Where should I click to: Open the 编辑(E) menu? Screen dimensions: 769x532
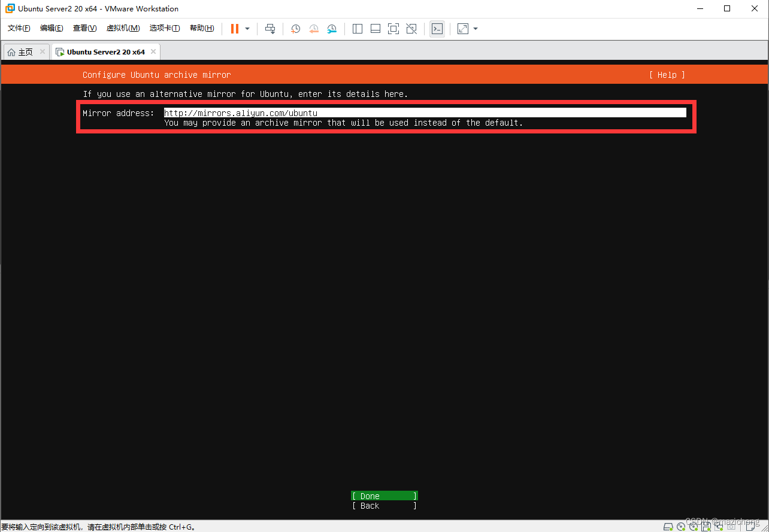[52, 28]
